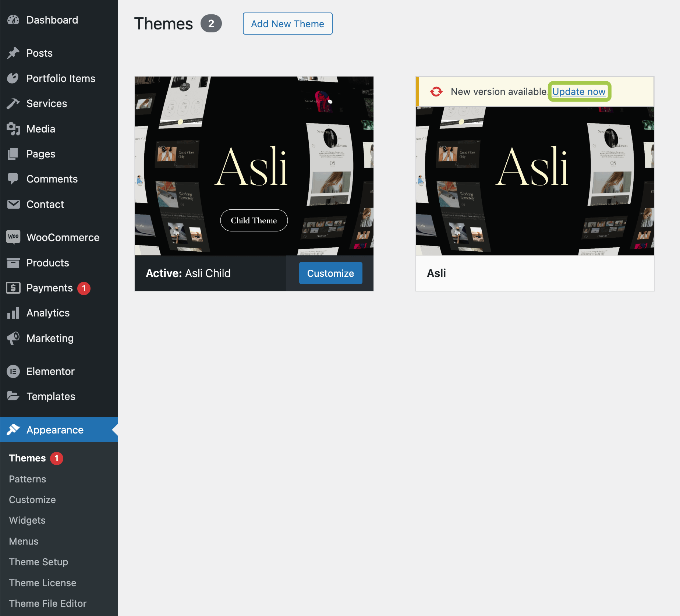Select Theme File Editor submenu item
The image size is (680, 616).
[48, 603]
